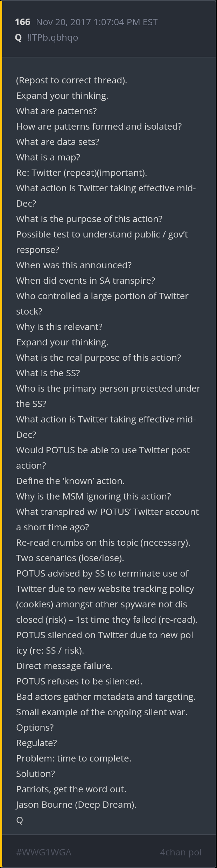
Task: Click 'Re: Twitter (repeat)(important).' line
Action: [x=82, y=173]
